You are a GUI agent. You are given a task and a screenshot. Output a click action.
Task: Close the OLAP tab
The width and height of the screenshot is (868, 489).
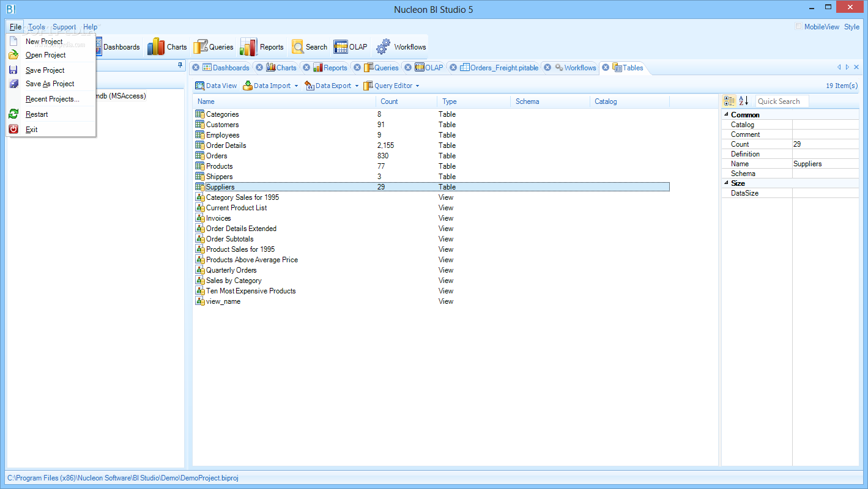[x=408, y=68]
